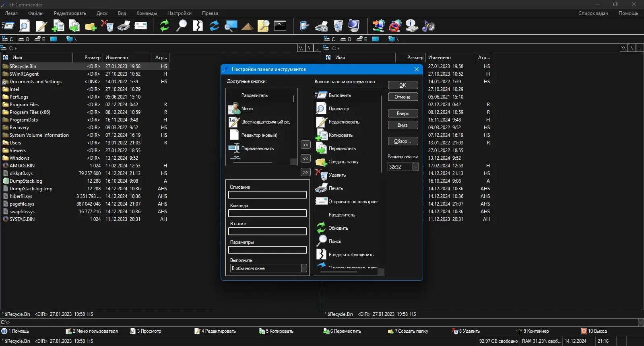Open the Размер значка 32x32 dropdown
Image resolution: width=644 pixels, height=346 pixels.
tap(415, 167)
